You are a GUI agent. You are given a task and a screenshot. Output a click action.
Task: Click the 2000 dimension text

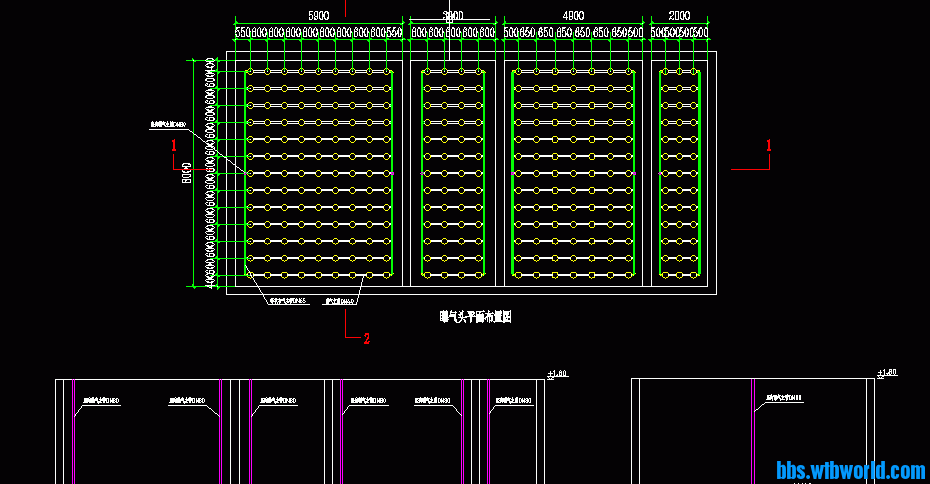(679, 16)
